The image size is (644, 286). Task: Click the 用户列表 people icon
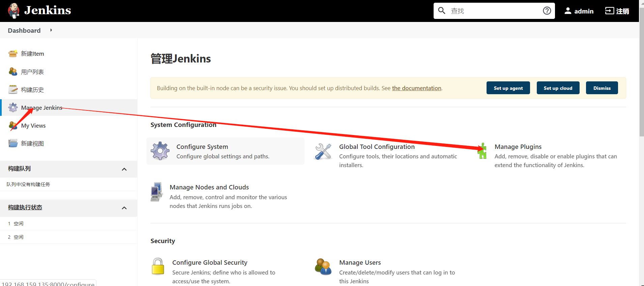tap(13, 72)
